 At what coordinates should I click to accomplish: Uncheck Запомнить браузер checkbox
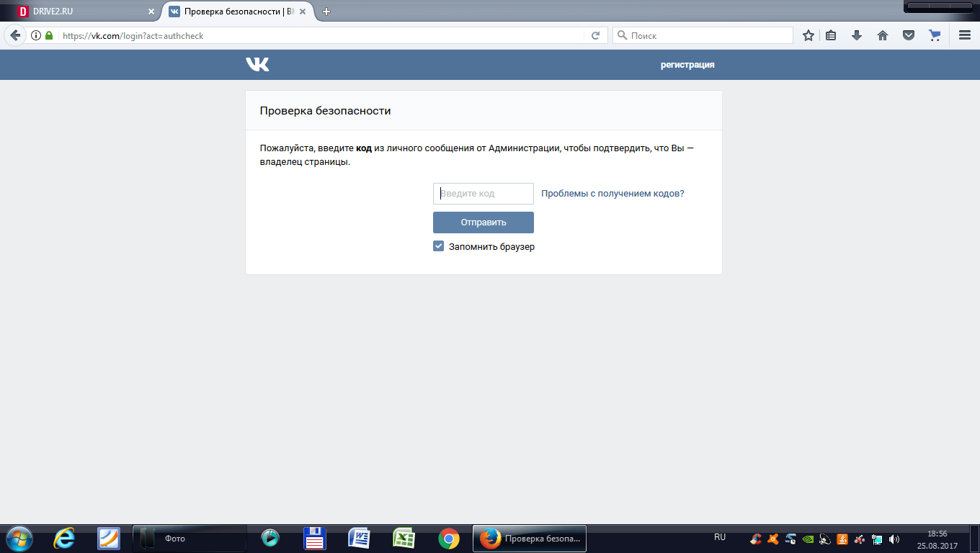pos(438,246)
